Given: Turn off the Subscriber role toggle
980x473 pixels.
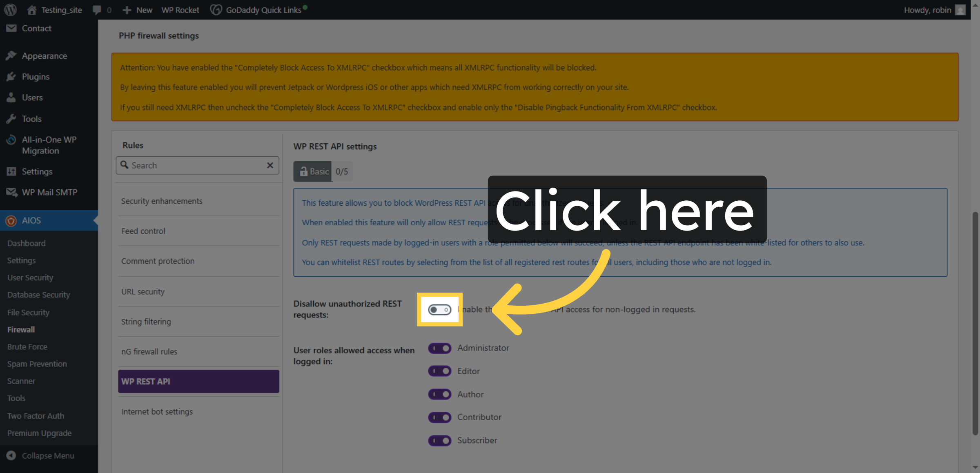Looking at the screenshot, I should 439,440.
